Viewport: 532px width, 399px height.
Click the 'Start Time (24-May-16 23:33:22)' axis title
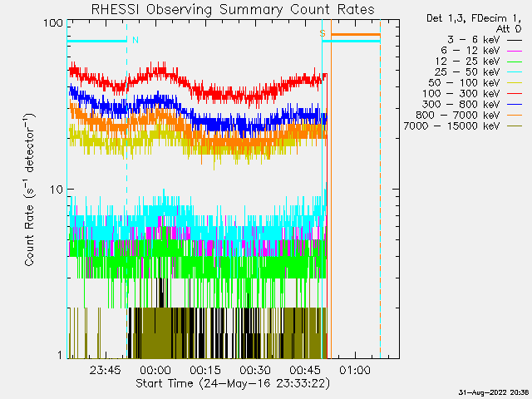click(x=233, y=384)
